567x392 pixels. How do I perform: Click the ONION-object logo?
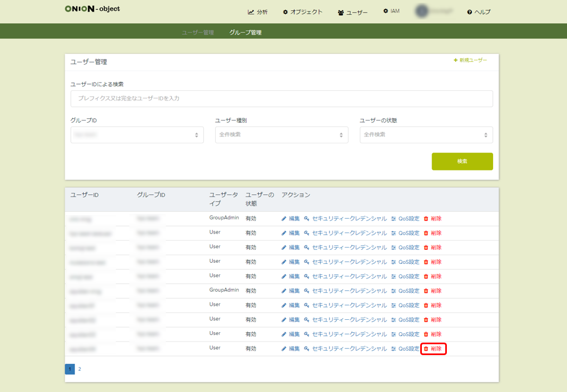click(92, 9)
